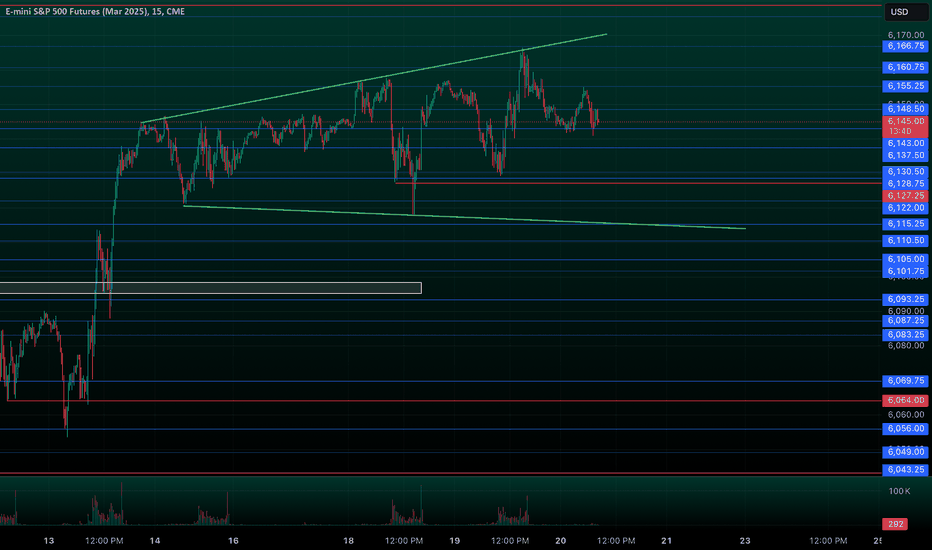Viewport: 932px width, 550px height.
Task: Click date 23 on the time axis
Action: pos(745,540)
